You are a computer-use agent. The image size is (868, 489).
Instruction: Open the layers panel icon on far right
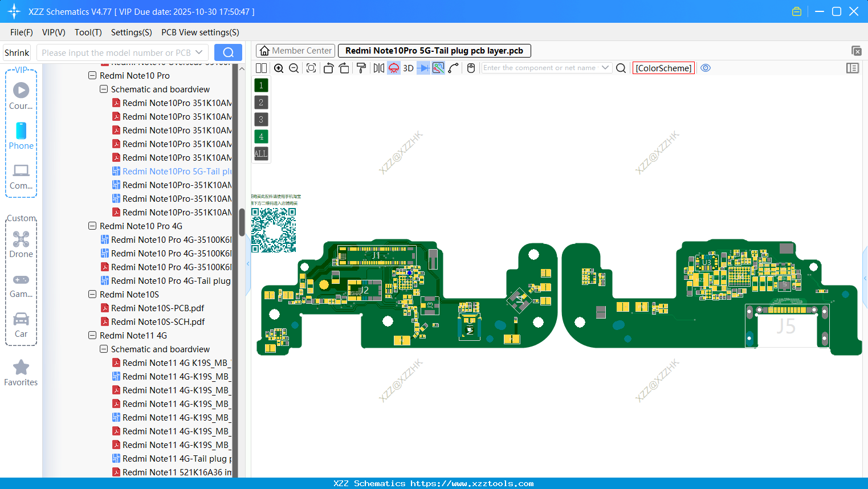853,68
